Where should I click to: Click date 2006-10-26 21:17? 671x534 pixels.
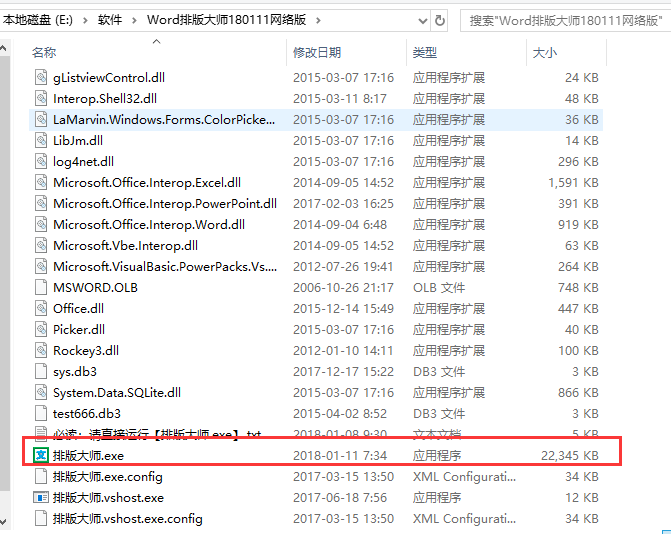point(343,287)
